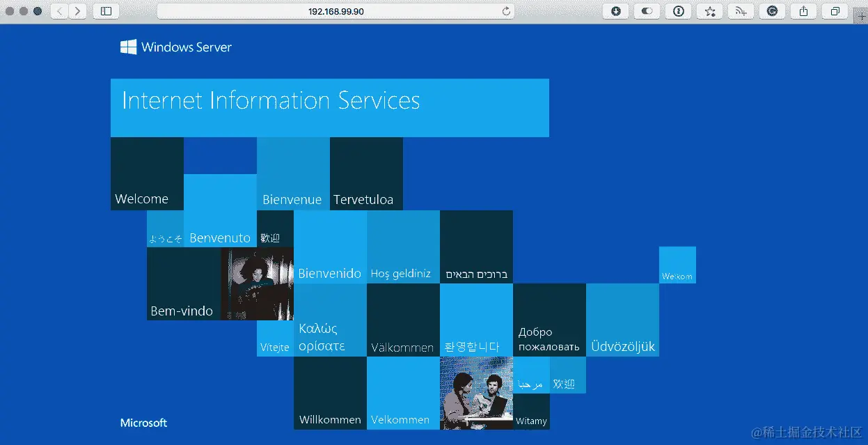Click the Benvenuto tile
Image resolution: width=868 pixels, height=445 pixels.
click(220, 210)
